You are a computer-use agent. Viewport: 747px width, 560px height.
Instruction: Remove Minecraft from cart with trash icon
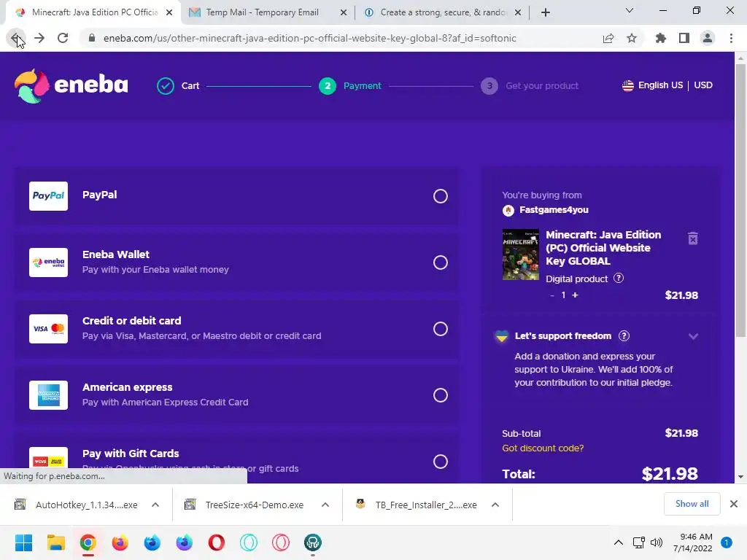point(693,238)
